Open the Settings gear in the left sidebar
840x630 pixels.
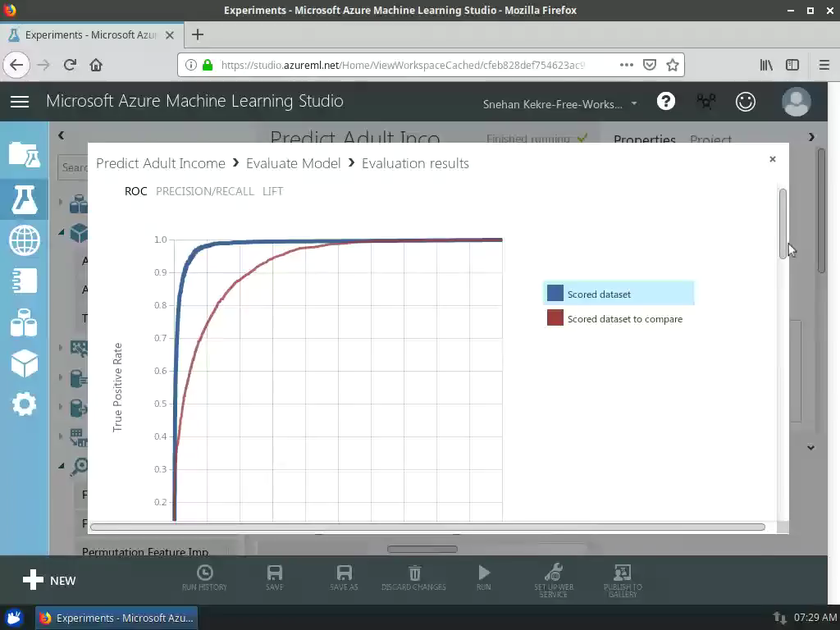pyautogui.click(x=24, y=404)
